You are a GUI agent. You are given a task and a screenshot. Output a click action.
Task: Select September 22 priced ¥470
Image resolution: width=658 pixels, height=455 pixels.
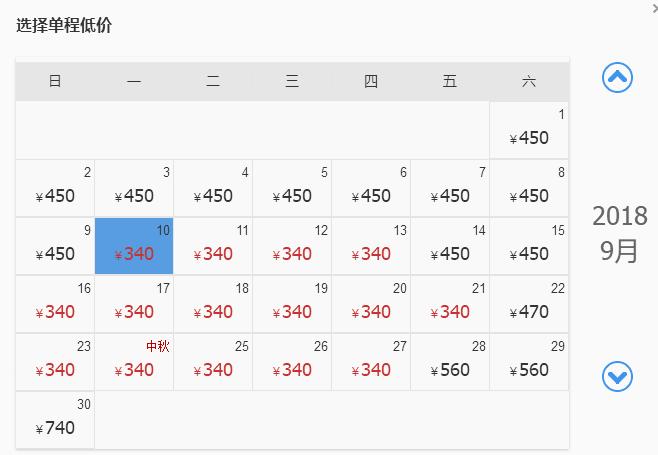pos(529,304)
